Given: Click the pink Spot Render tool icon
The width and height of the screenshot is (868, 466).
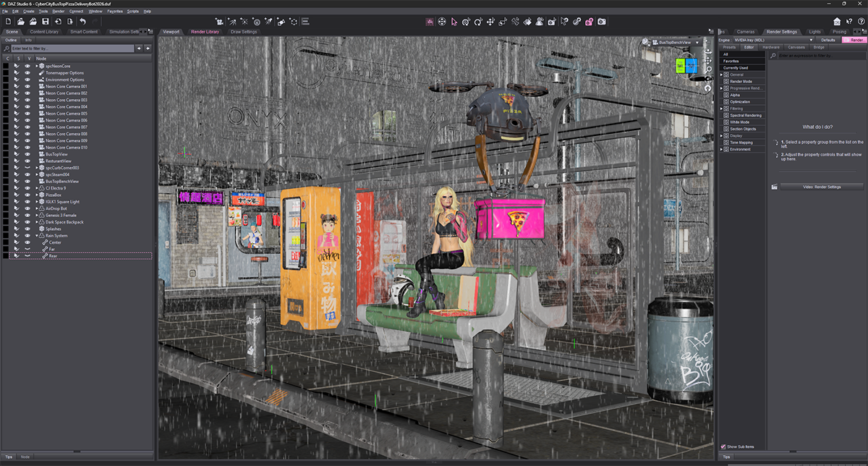Looking at the screenshot, I should point(588,22).
